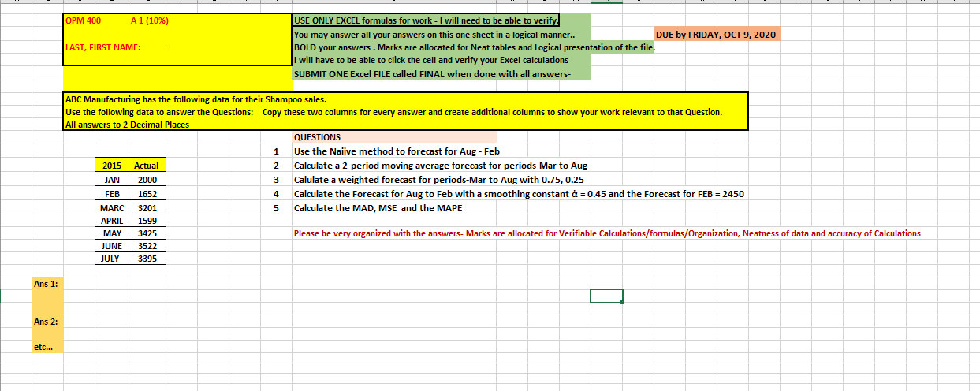Viewport: 980px width, 391px height.
Task: Click the 'BOLD your answers' instruction line
Action: [x=474, y=47]
